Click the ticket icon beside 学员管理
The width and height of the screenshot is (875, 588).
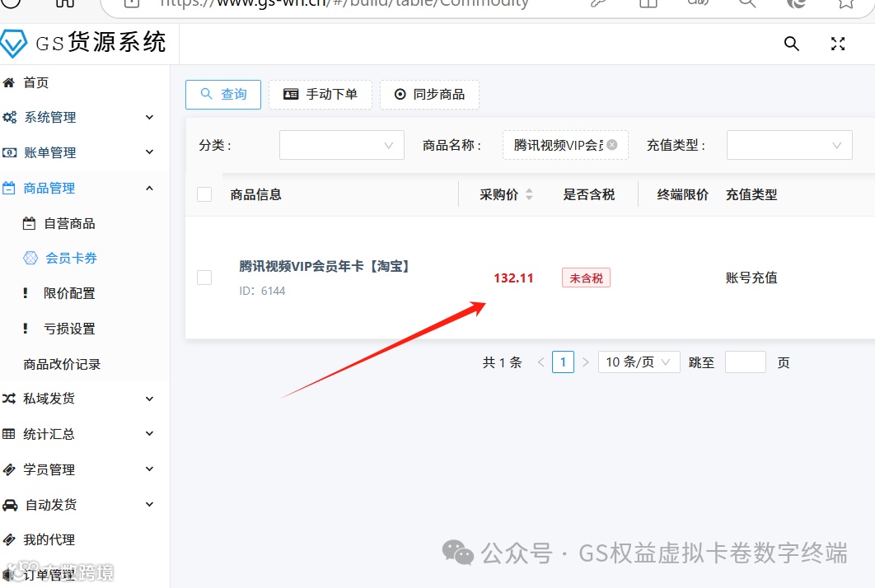coord(9,469)
